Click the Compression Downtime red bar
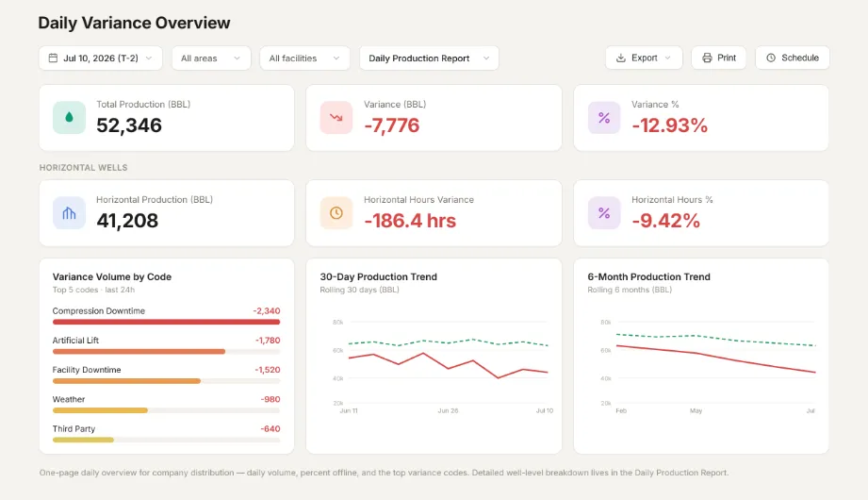The height and width of the screenshot is (500, 868). [166, 322]
